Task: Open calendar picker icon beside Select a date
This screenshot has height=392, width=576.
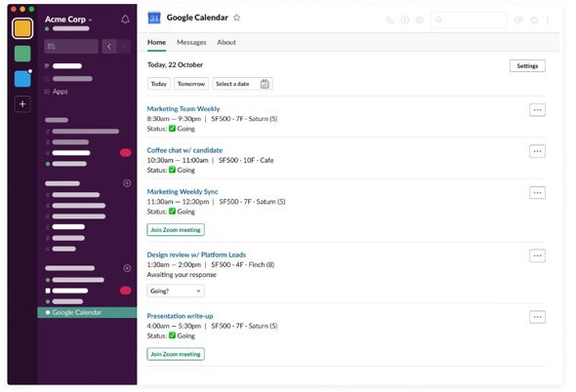Action: point(265,84)
